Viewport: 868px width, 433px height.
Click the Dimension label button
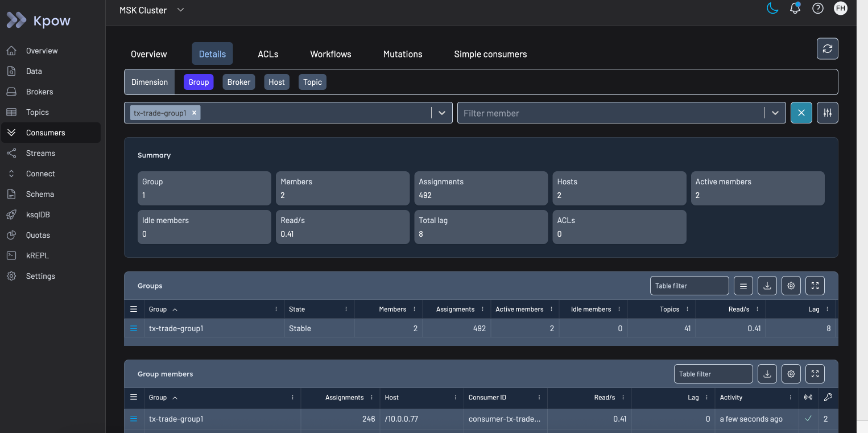click(150, 82)
